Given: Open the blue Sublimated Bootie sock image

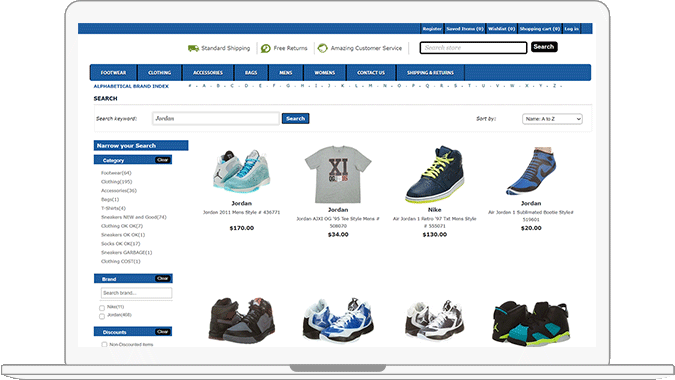Looking at the screenshot, I should click(x=531, y=171).
